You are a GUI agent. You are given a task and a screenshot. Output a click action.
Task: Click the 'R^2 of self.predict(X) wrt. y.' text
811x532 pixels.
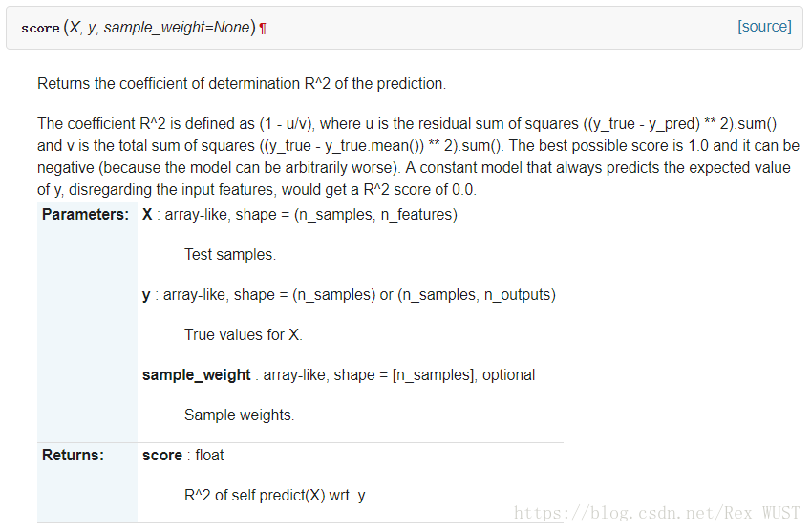coord(275,496)
